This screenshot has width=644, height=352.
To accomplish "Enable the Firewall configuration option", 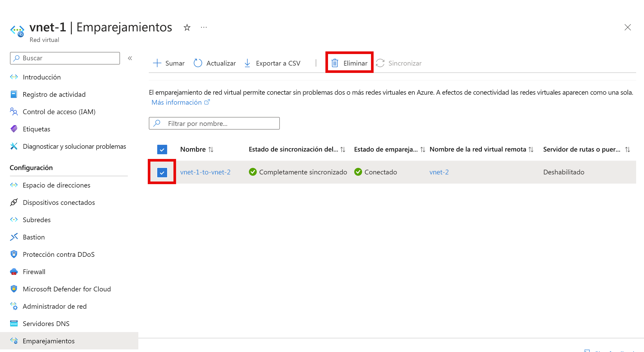I will 33,272.
